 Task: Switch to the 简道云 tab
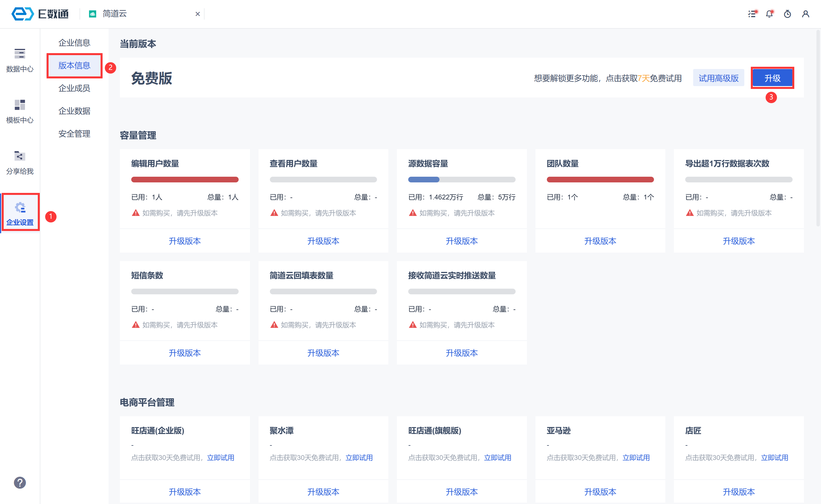(114, 14)
